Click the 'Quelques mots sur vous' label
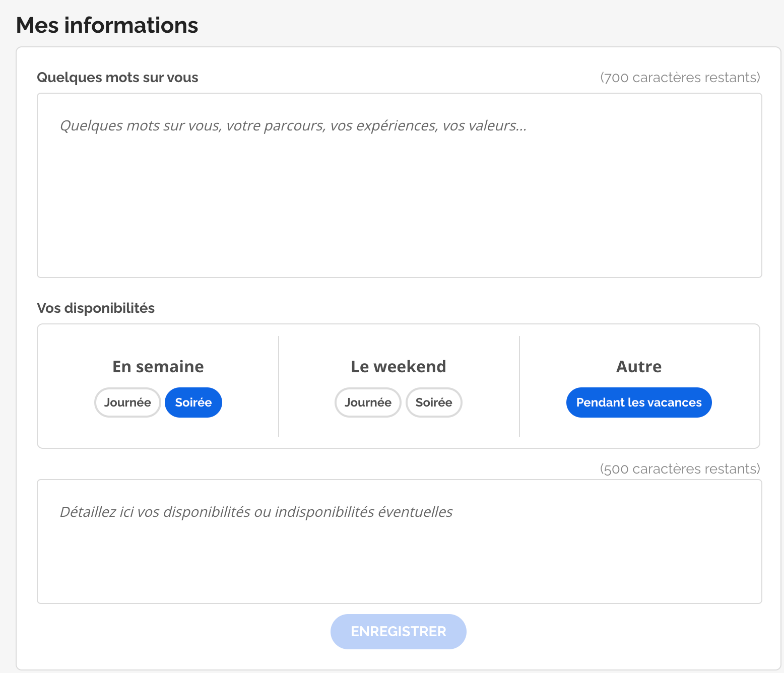784x673 pixels. (x=117, y=78)
